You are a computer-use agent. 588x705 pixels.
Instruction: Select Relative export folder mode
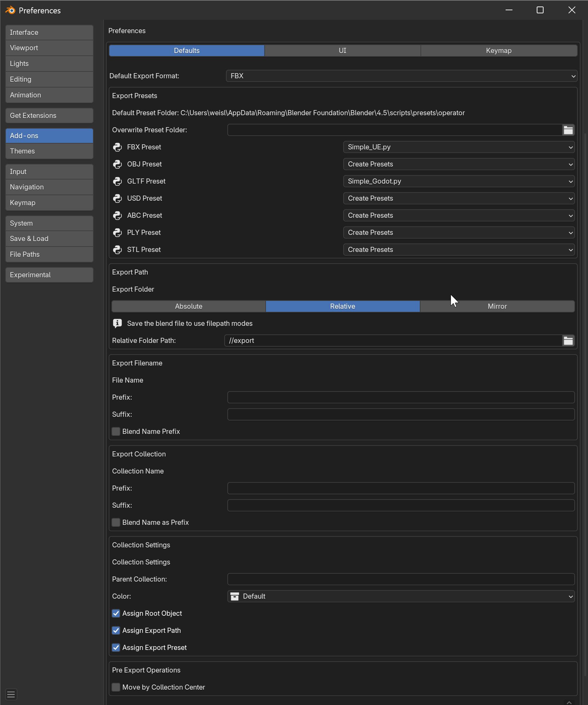click(x=343, y=306)
